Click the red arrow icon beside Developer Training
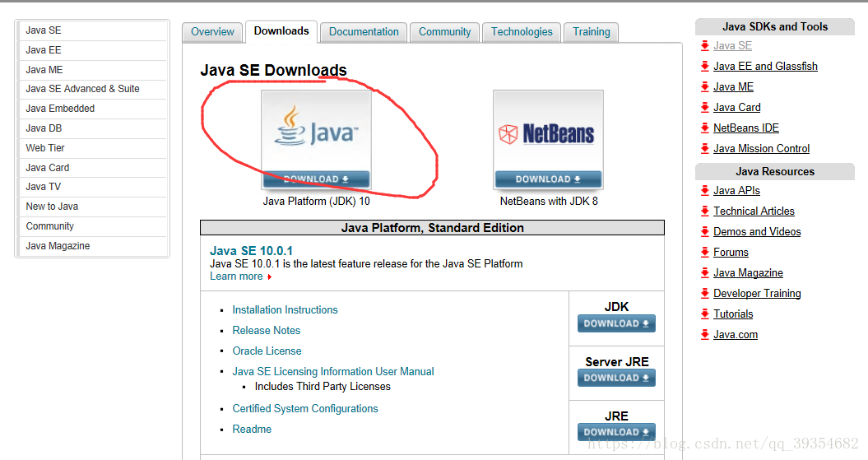868x460 pixels. coord(705,294)
